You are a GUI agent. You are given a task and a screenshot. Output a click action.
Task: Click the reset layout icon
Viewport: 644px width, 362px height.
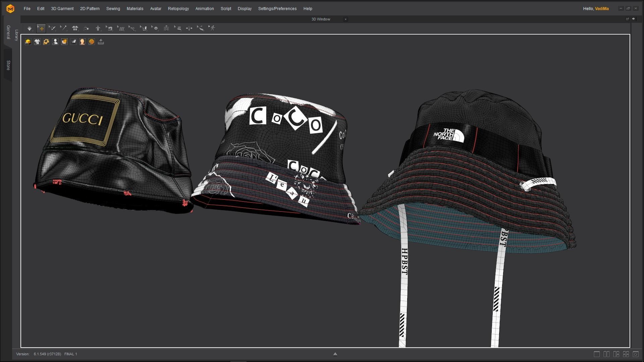636,354
